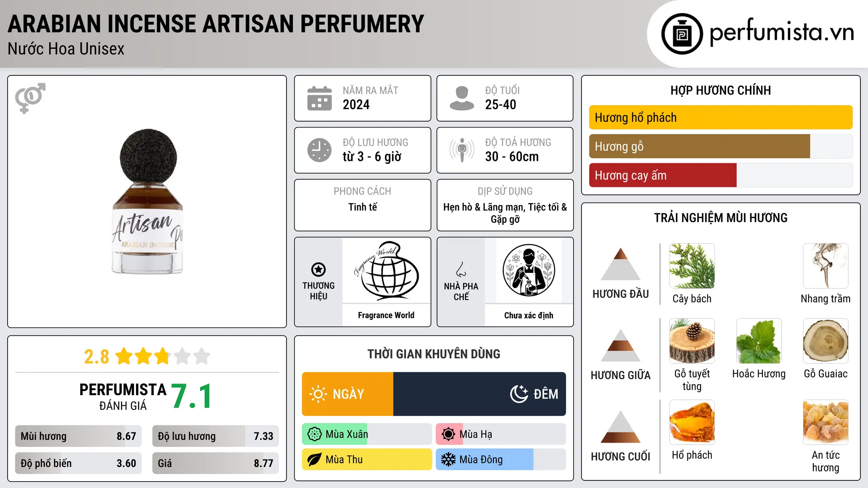Click the Thời Gian Khuyên Dùng heading
This screenshot has width=868, height=488.
click(434, 354)
